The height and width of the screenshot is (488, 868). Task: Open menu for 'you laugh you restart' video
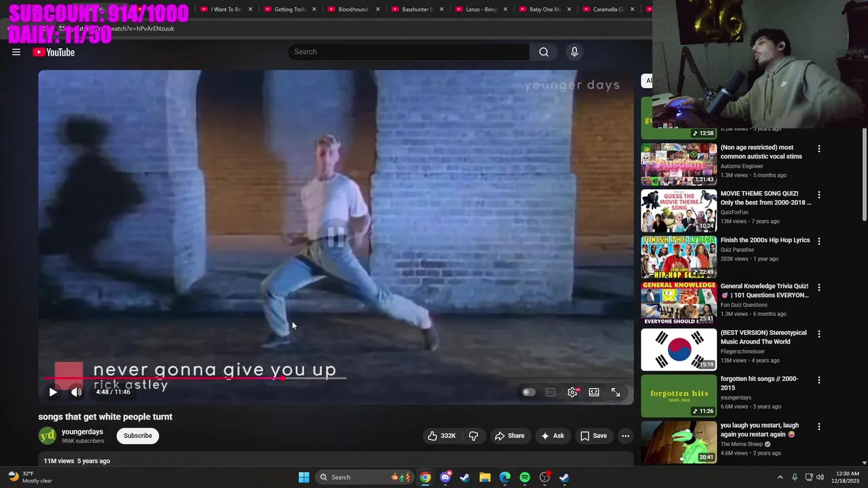click(818, 426)
